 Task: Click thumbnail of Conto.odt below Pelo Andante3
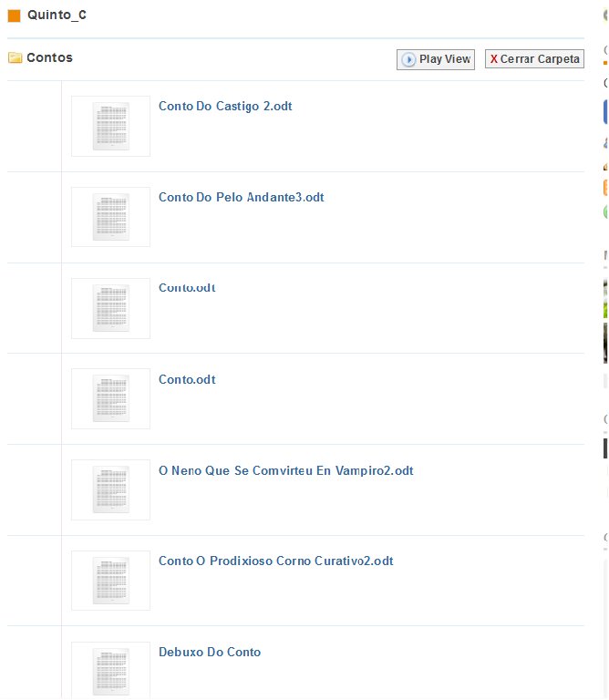tap(110, 308)
